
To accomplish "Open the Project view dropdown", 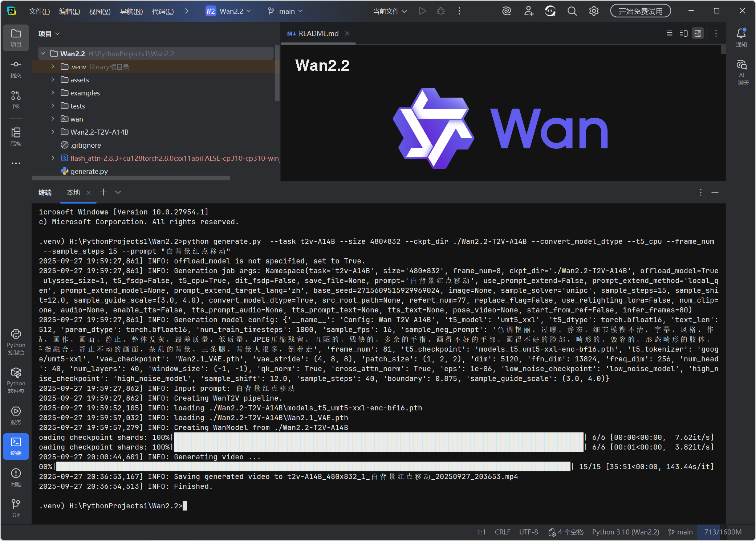I will (x=49, y=34).
